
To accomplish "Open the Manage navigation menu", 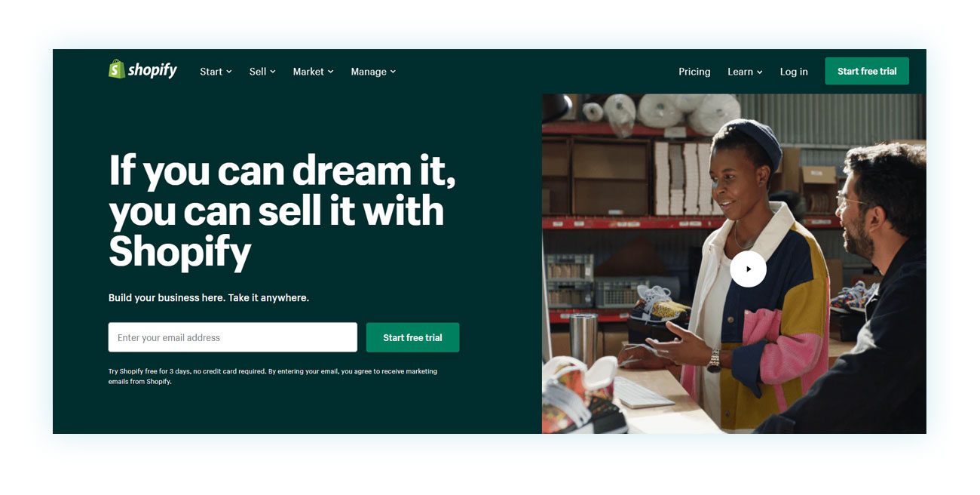I will coord(373,72).
